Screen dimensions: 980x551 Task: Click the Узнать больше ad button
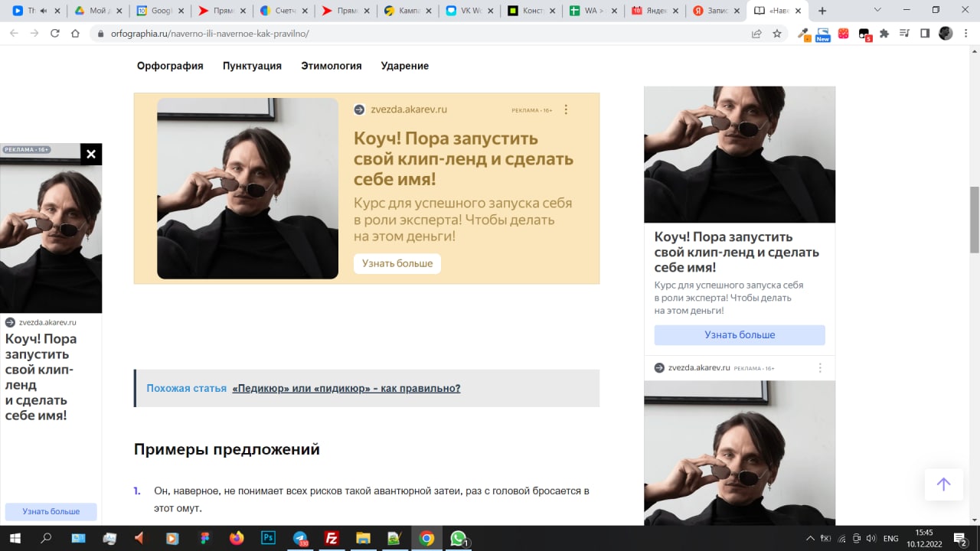point(397,262)
